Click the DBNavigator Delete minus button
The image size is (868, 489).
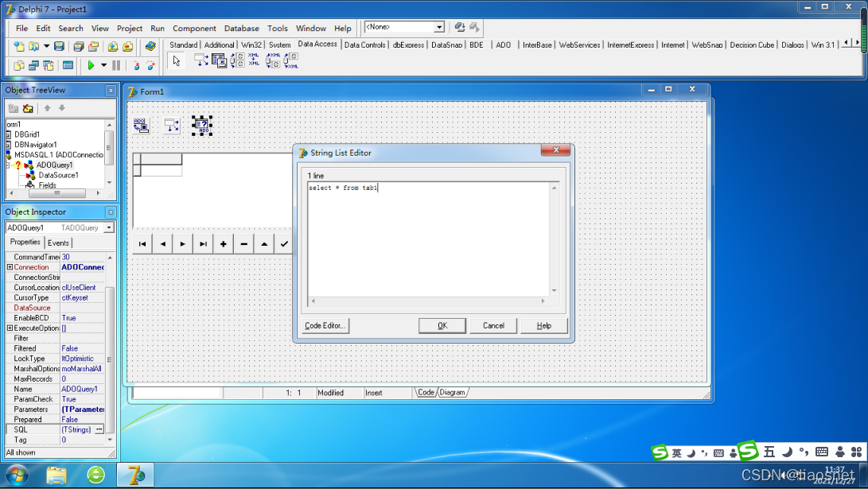click(x=243, y=244)
